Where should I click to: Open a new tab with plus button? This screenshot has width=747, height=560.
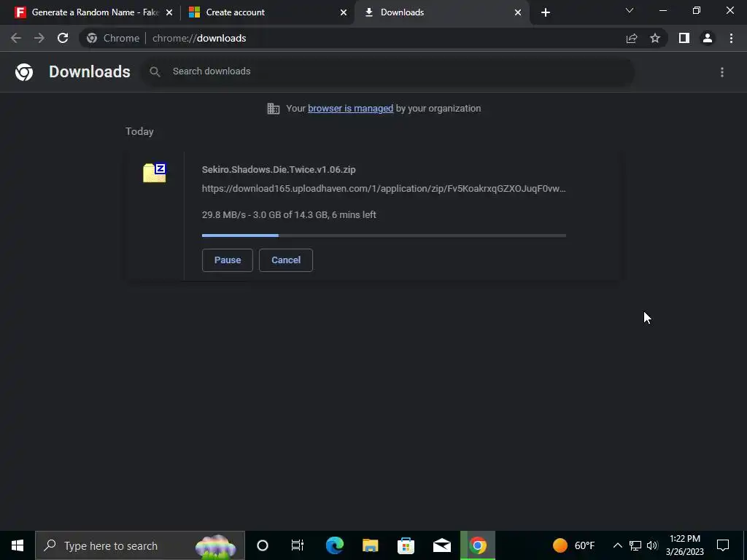point(546,12)
